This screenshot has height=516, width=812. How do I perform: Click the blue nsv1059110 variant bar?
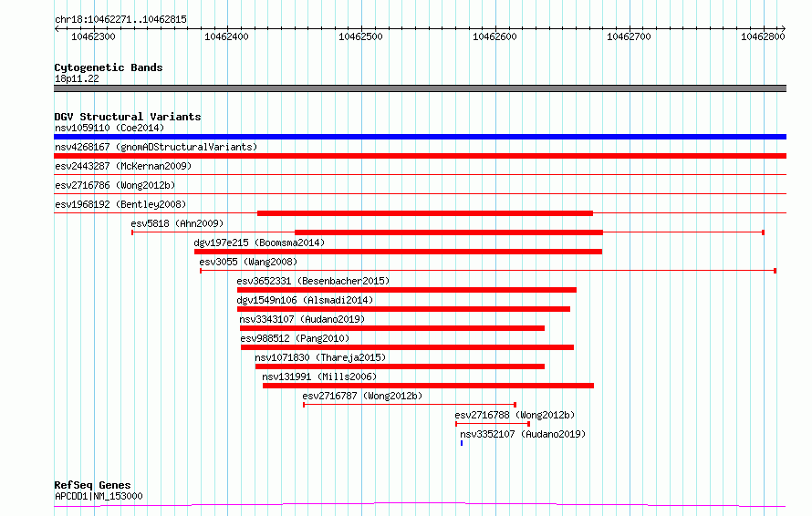tap(420, 137)
